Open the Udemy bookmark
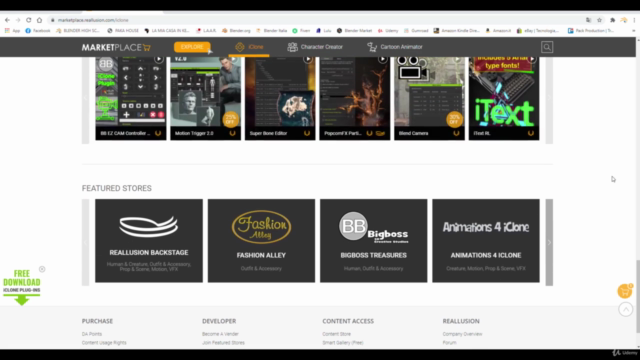Viewport: 640px width, 360px height. (x=388, y=31)
